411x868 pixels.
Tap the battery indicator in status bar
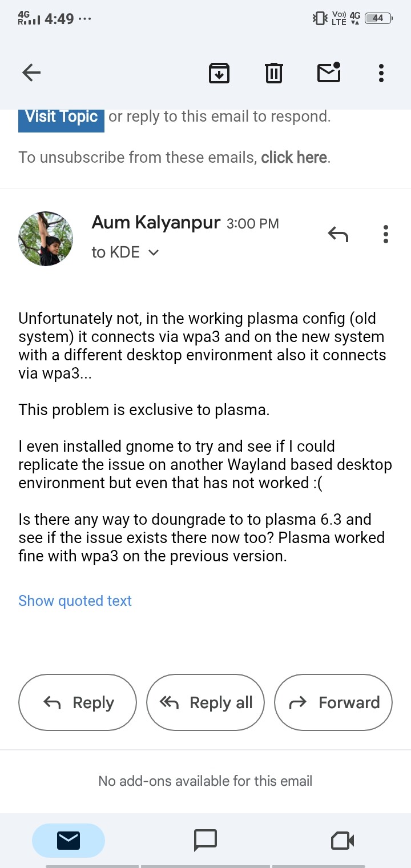tap(378, 18)
